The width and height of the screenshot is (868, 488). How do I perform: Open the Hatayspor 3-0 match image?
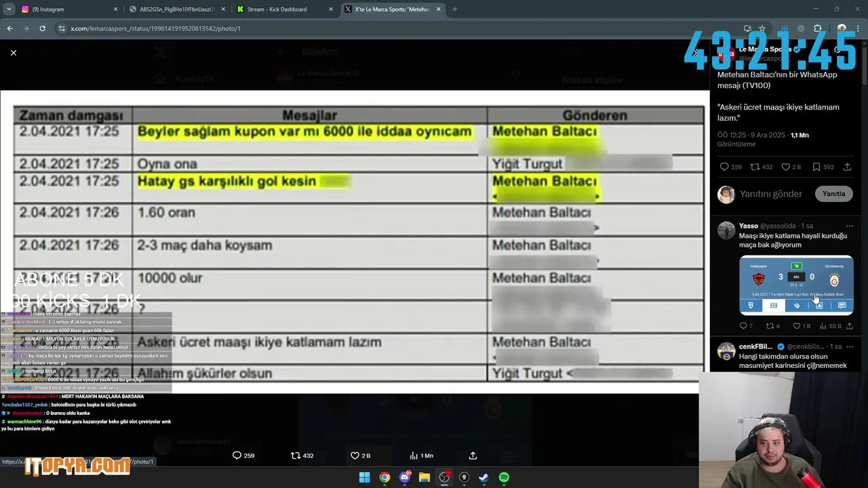click(x=796, y=285)
